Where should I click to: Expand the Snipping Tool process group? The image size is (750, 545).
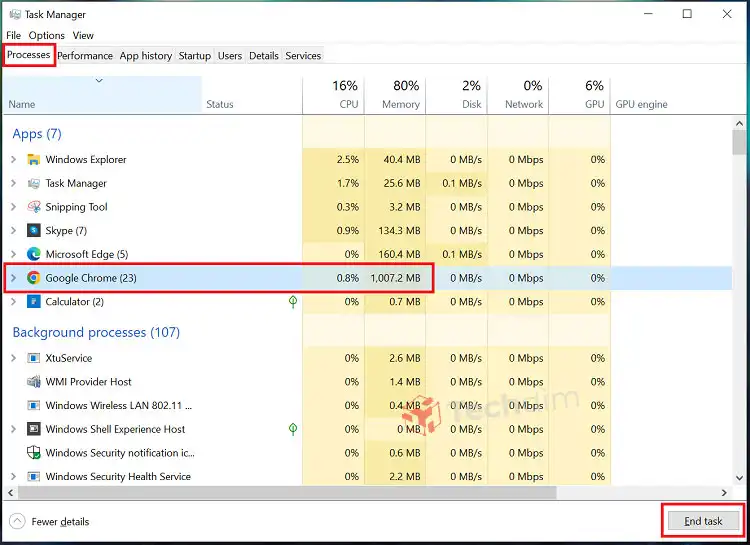[x=13, y=207]
